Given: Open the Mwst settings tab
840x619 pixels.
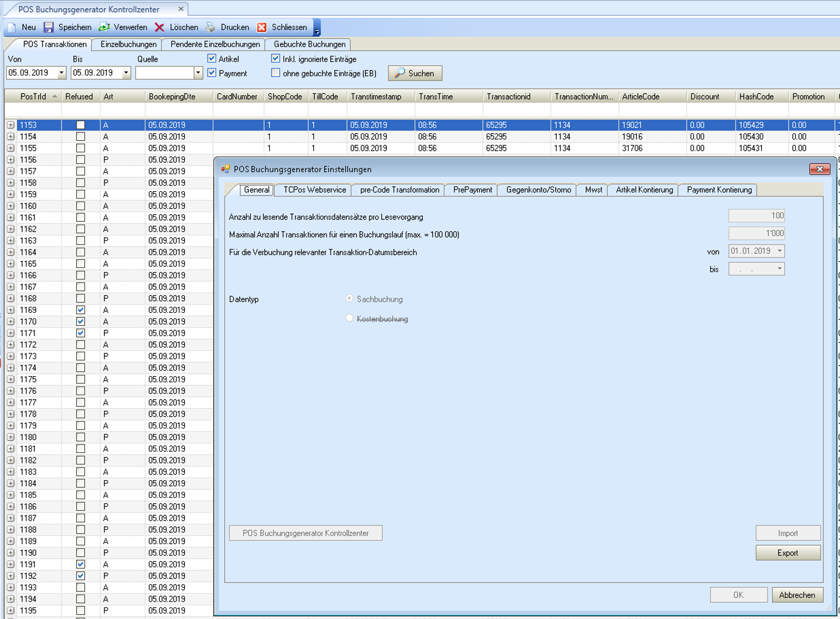Looking at the screenshot, I should (593, 190).
